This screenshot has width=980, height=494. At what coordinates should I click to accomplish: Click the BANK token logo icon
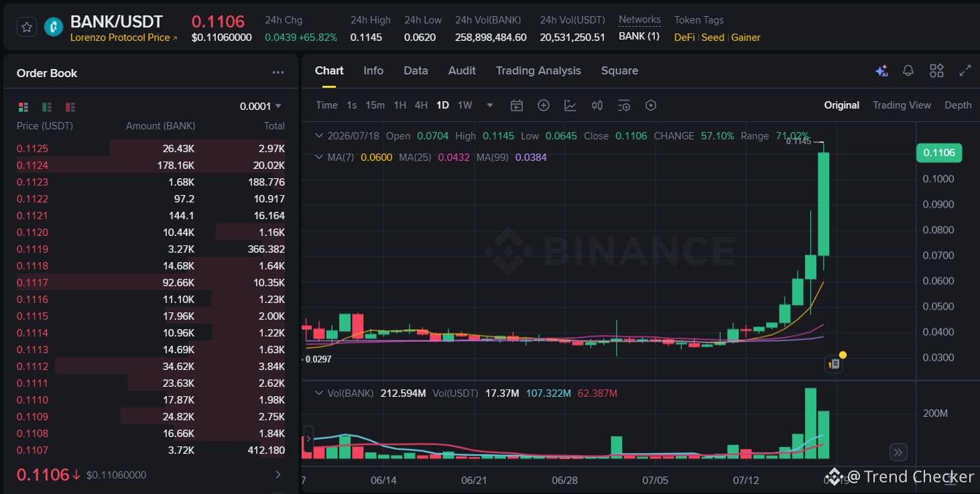[54, 27]
